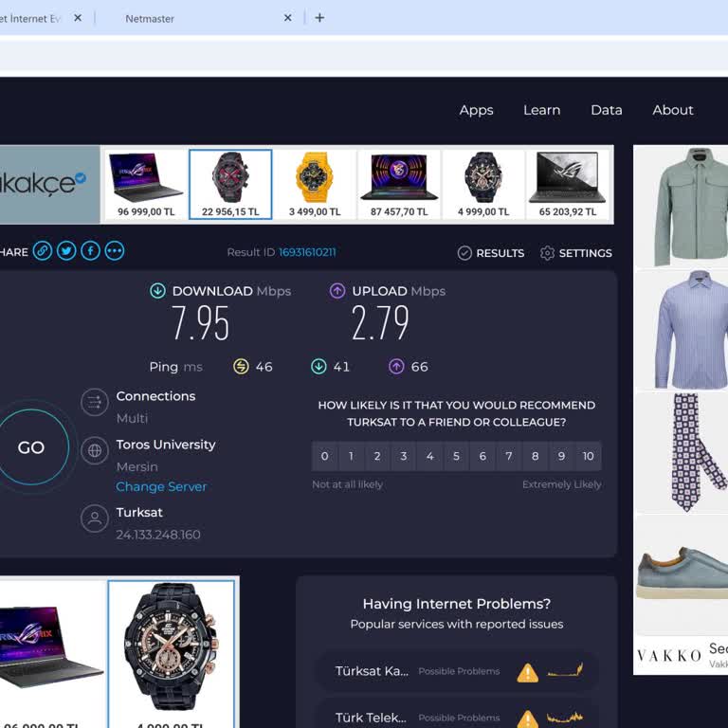Click laptop ad priced 65 203,92 TL
Image resolution: width=728 pixels, height=728 pixels.
click(x=568, y=185)
